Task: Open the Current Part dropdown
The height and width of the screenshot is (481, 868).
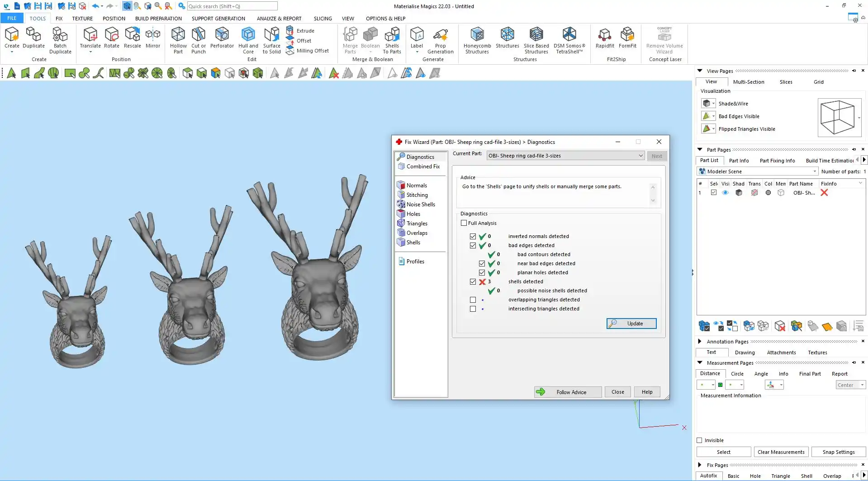Action: pos(565,156)
